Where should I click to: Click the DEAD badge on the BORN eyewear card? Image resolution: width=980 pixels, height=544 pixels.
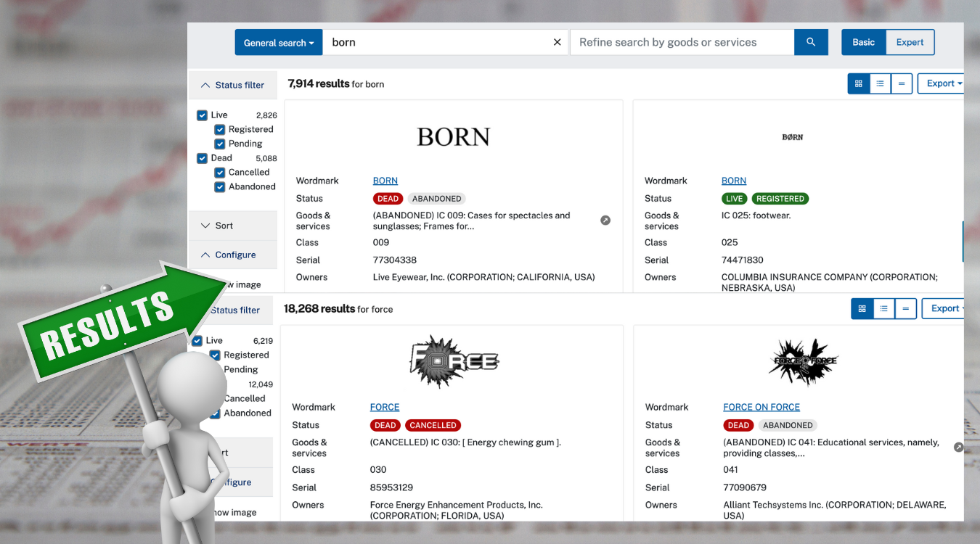pos(388,199)
